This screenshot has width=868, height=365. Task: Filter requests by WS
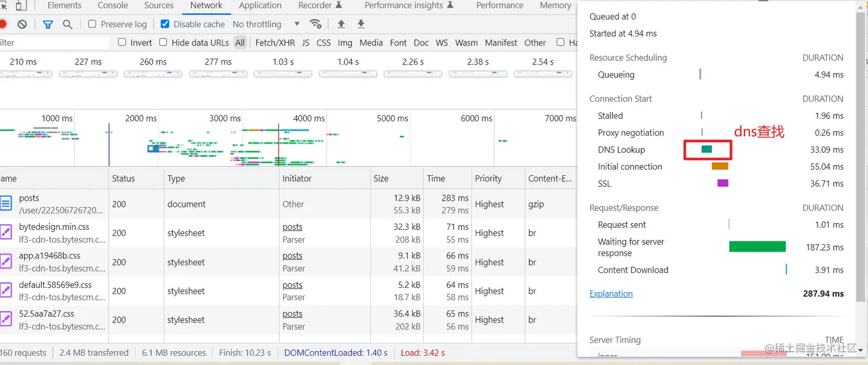click(441, 43)
